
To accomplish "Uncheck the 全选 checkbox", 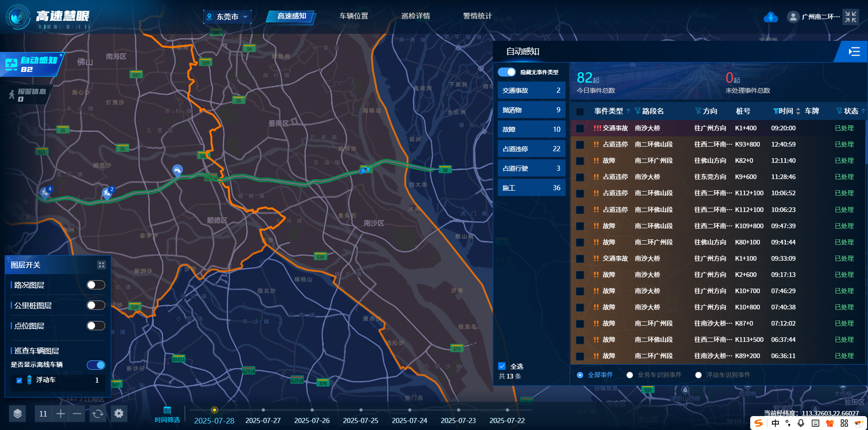I will (502, 366).
